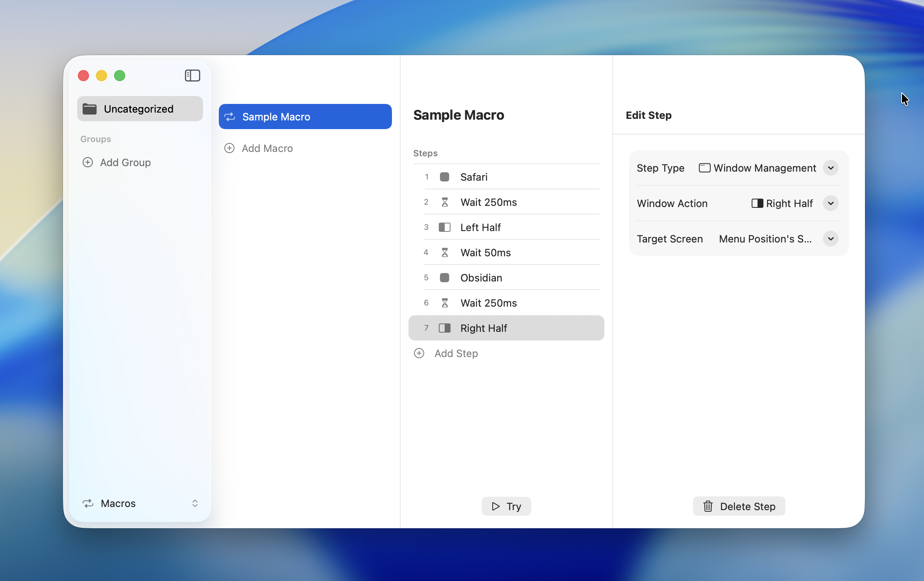Screen dimensions: 924x581
Task: Select the highlighted Right Half step
Action: pos(506,328)
